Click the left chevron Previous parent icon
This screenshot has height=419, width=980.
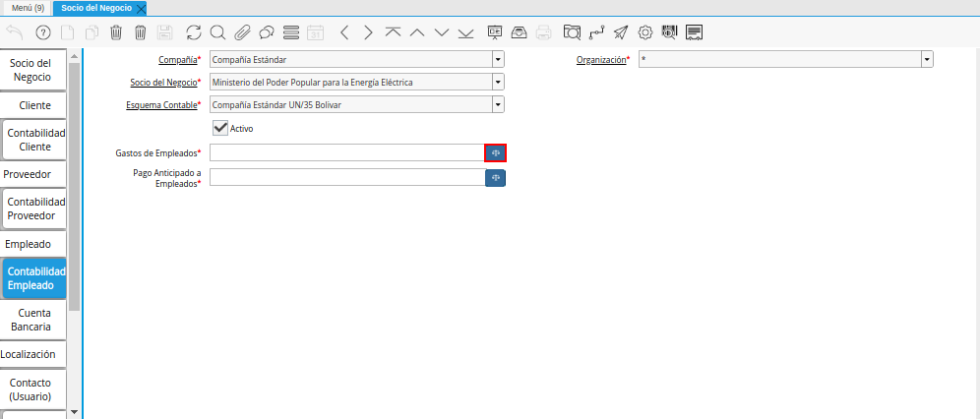click(344, 32)
